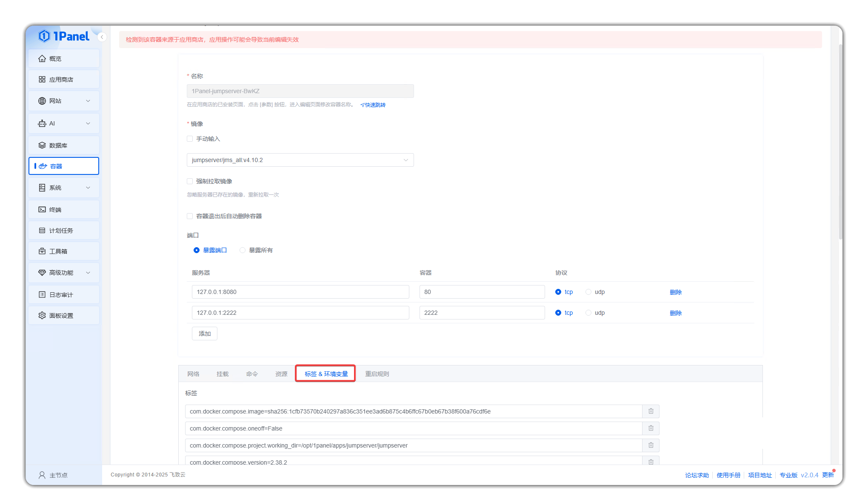868x502 pixels.
Task: Click the 网站 globe icon
Action: (42, 101)
